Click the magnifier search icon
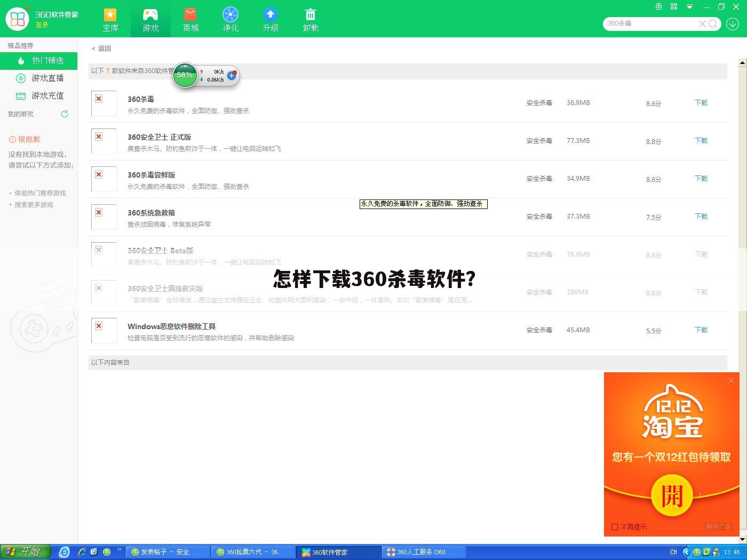 713,23
